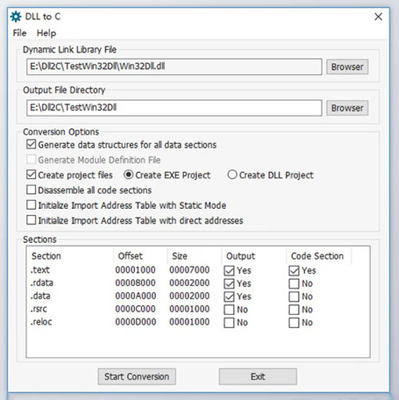Click the Size column header
The width and height of the screenshot is (399, 400).
click(179, 256)
